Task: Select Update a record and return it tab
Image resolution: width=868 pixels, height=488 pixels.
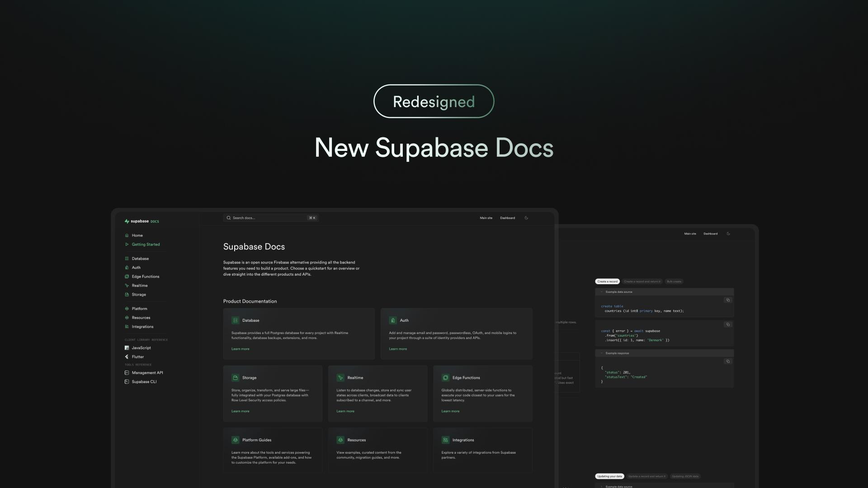Action: [647, 476]
